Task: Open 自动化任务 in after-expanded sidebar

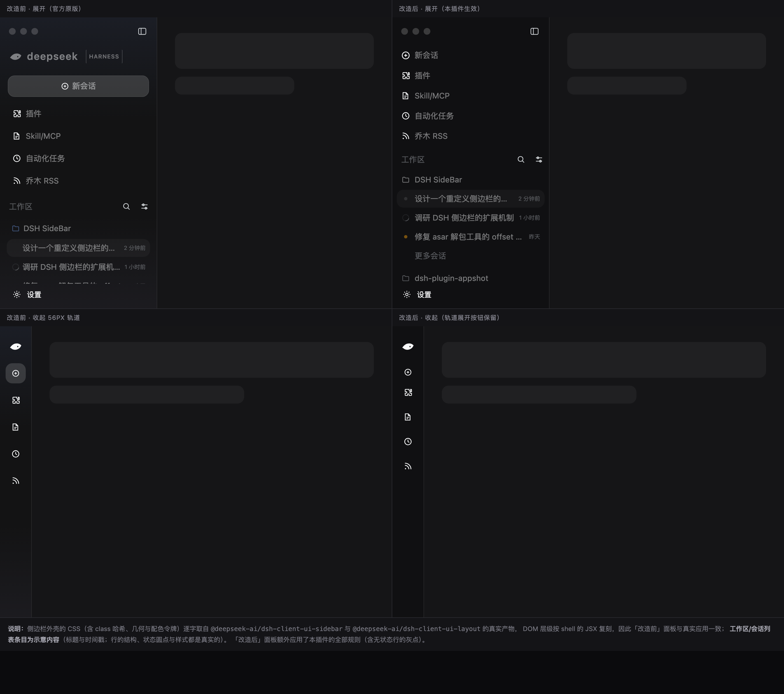Action: 471,116
